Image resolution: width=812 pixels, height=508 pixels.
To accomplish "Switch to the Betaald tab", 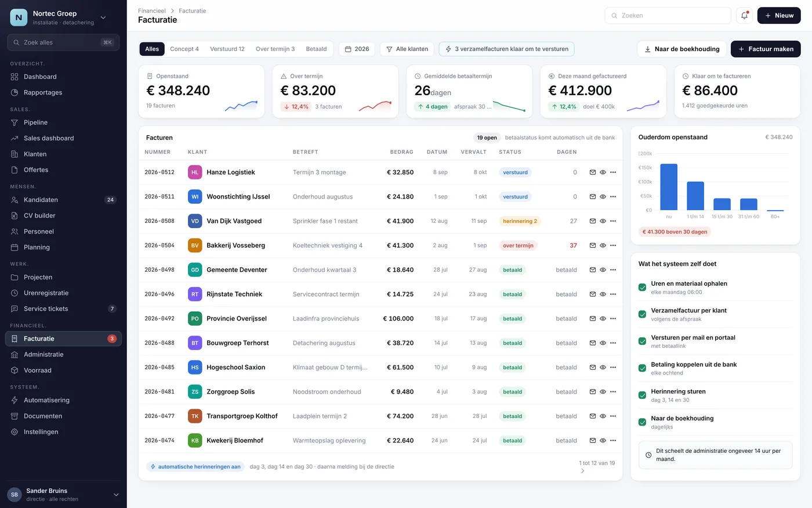I will (x=316, y=49).
